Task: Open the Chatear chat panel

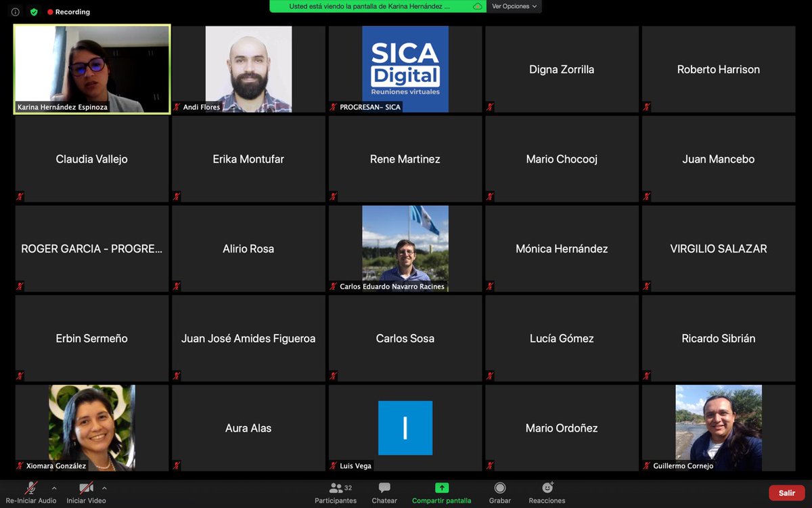Action: point(384,492)
